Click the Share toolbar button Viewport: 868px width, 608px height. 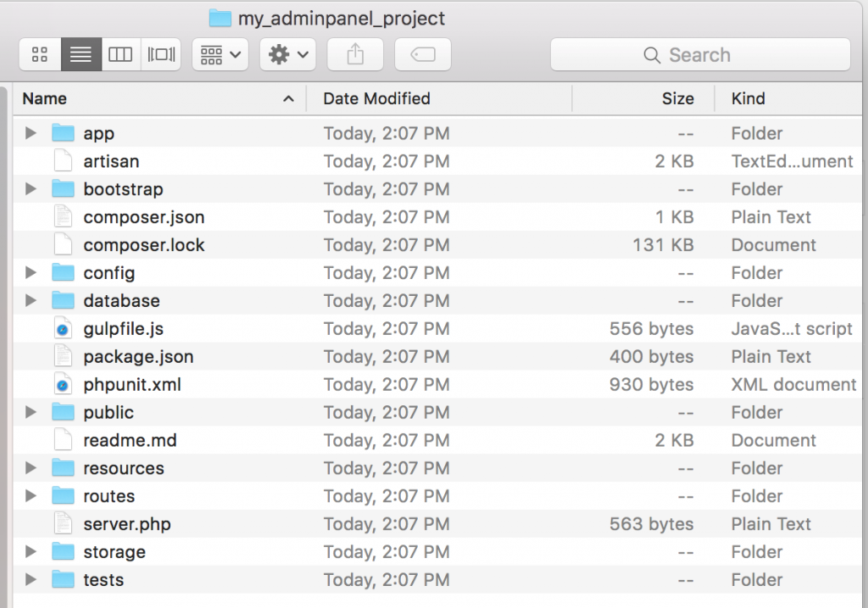click(355, 54)
